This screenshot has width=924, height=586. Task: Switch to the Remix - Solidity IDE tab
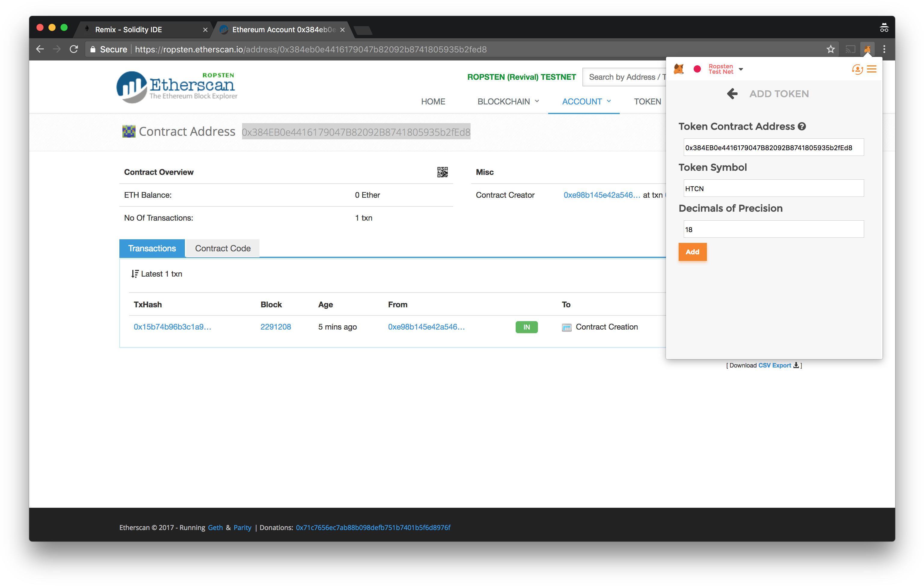point(129,29)
